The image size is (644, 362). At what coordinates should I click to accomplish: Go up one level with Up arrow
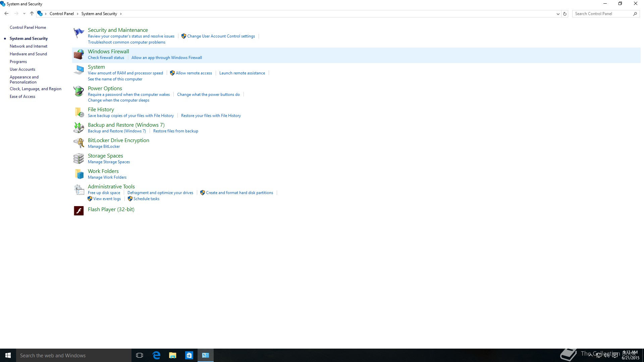tap(32, 14)
